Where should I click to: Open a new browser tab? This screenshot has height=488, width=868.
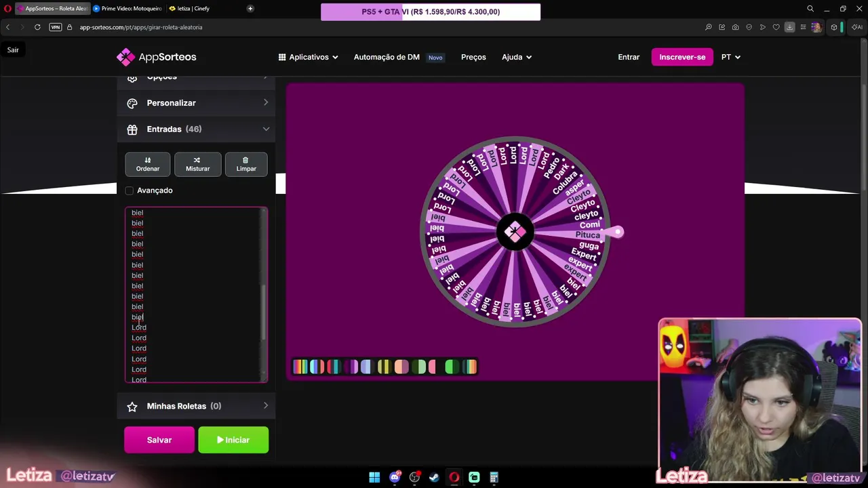[250, 9]
